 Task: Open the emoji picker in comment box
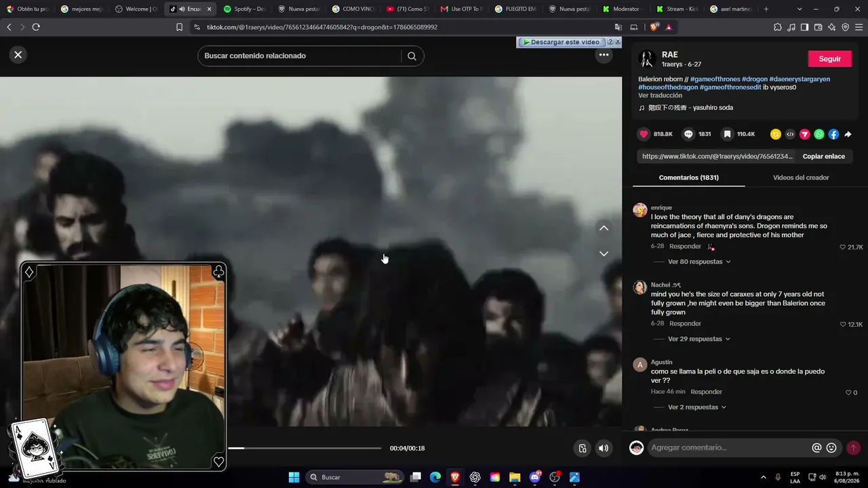pos(831,447)
